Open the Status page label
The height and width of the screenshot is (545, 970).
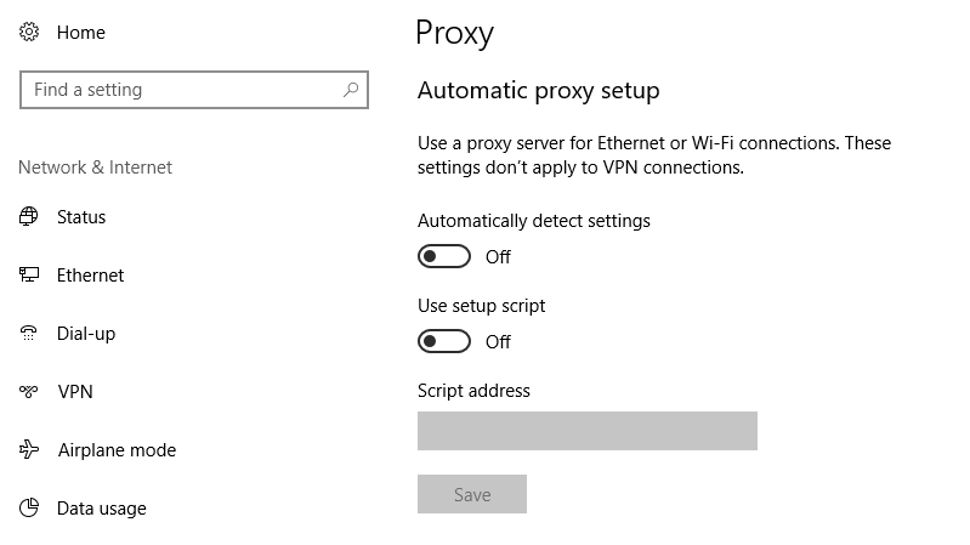(81, 217)
